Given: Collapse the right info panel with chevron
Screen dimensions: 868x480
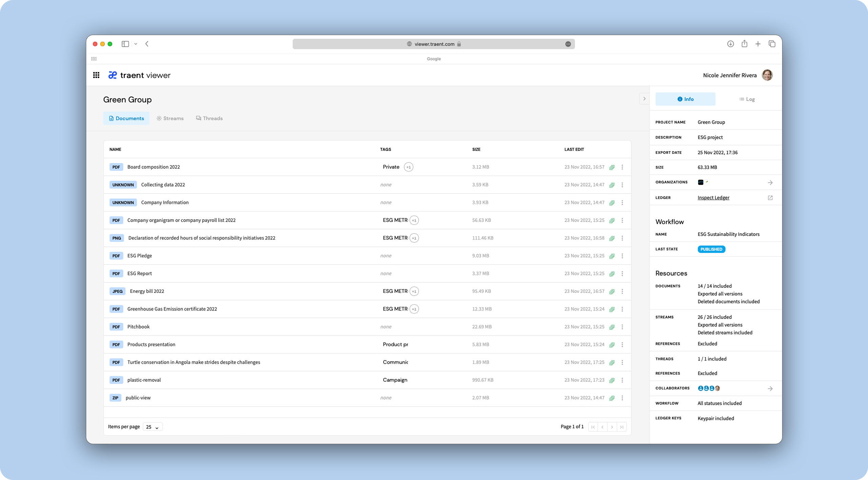Looking at the screenshot, I should click(644, 99).
